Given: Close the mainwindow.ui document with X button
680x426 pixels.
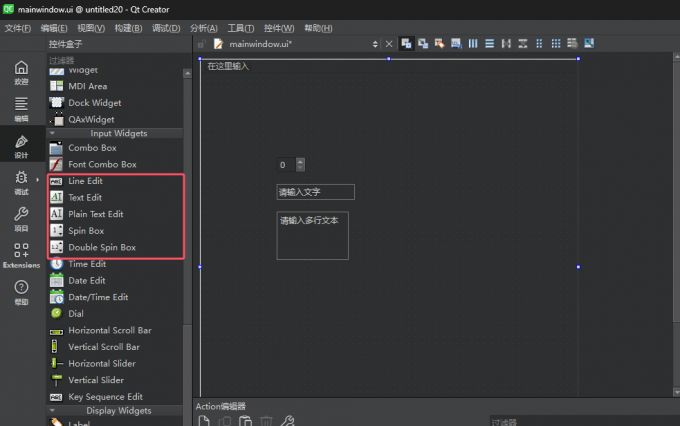Looking at the screenshot, I should pos(389,44).
